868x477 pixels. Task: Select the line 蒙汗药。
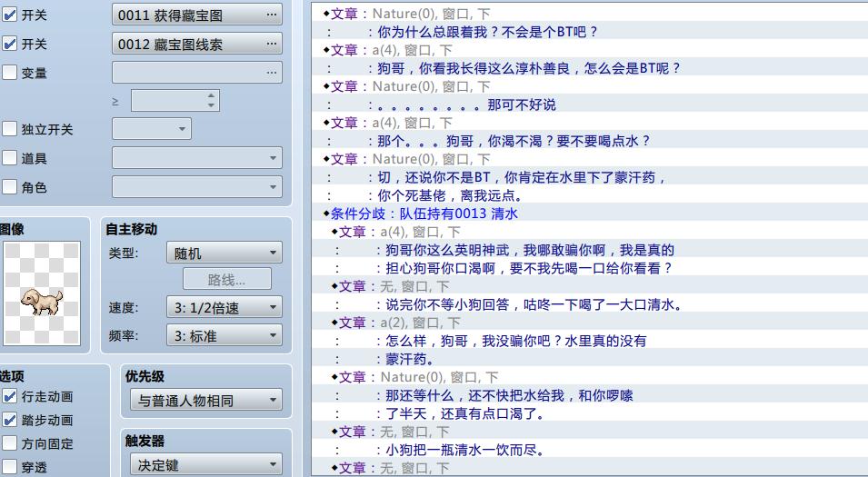click(x=589, y=359)
